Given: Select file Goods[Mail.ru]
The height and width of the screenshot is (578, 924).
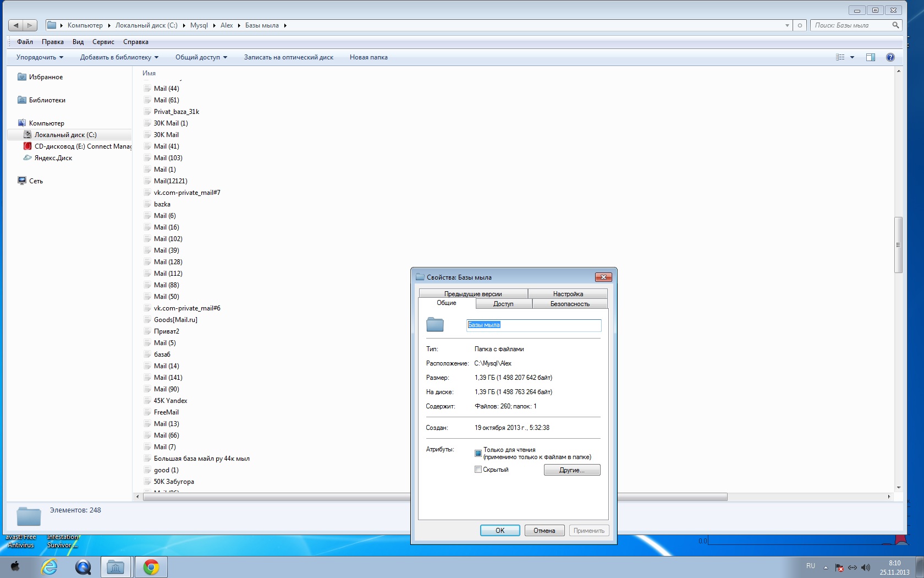Looking at the screenshot, I should (x=175, y=320).
